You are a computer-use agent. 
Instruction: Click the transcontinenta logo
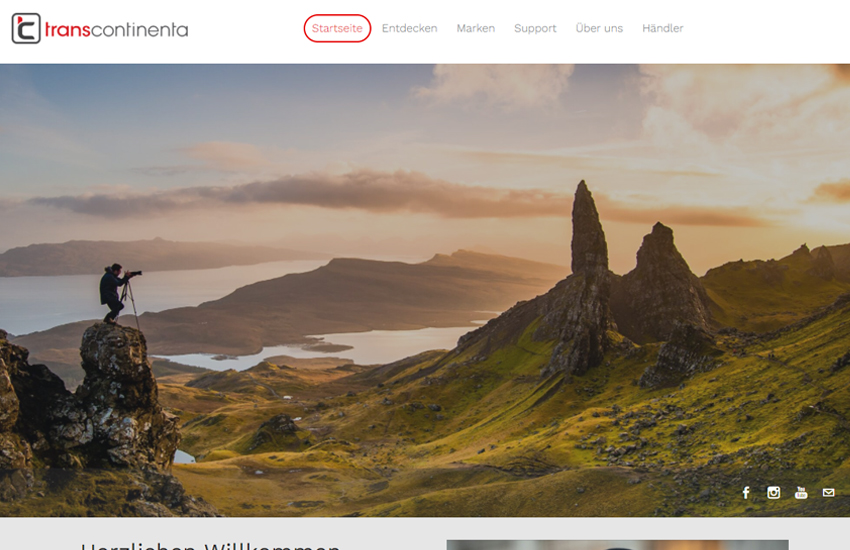100,28
